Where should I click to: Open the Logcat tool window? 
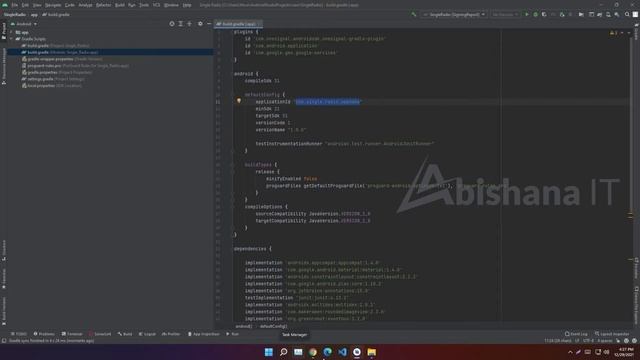(147, 334)
